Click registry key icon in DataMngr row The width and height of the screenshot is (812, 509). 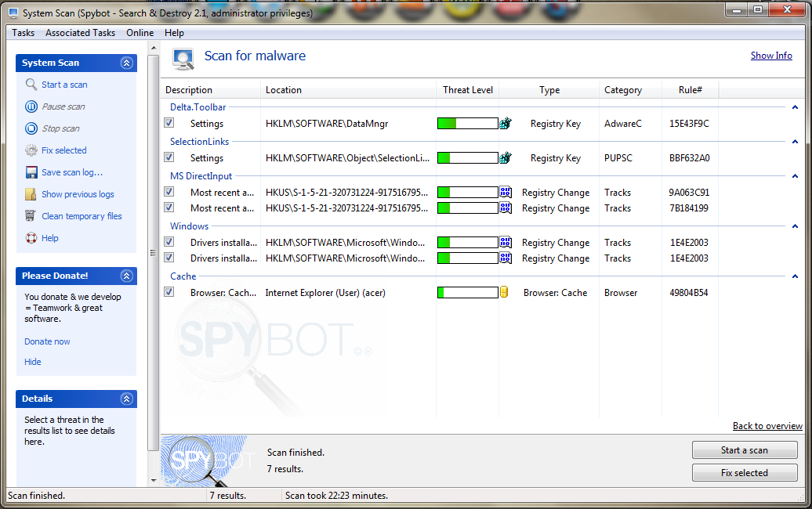pyautogui.click(x=506, y=123)
